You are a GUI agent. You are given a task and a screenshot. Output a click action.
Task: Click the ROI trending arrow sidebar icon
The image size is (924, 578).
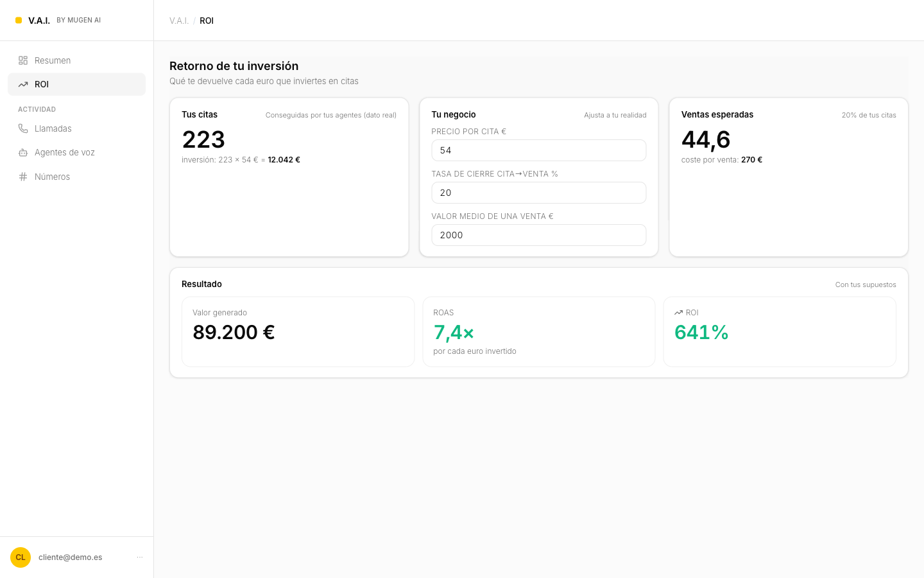23,84
